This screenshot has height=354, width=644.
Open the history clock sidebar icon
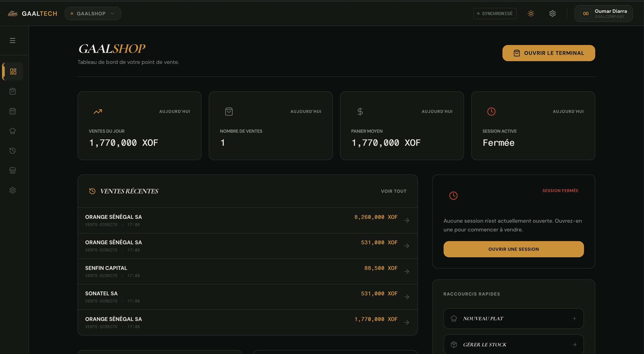click(13, 151)
